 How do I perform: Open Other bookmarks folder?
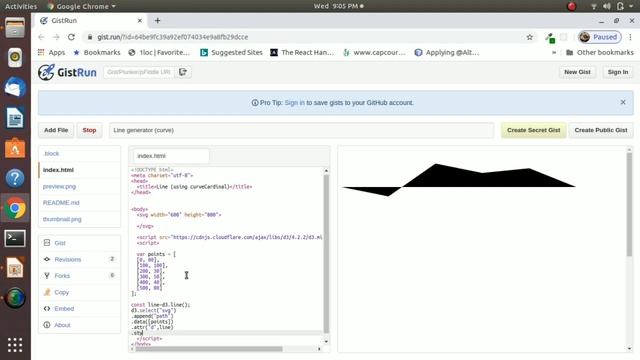click(600, 52)
